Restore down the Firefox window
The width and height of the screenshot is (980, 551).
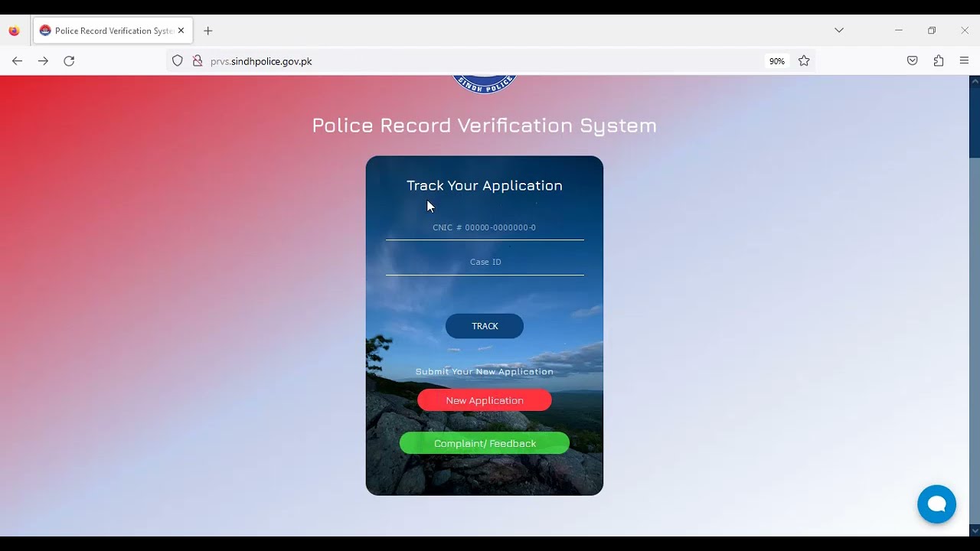(x=932, y=31)
